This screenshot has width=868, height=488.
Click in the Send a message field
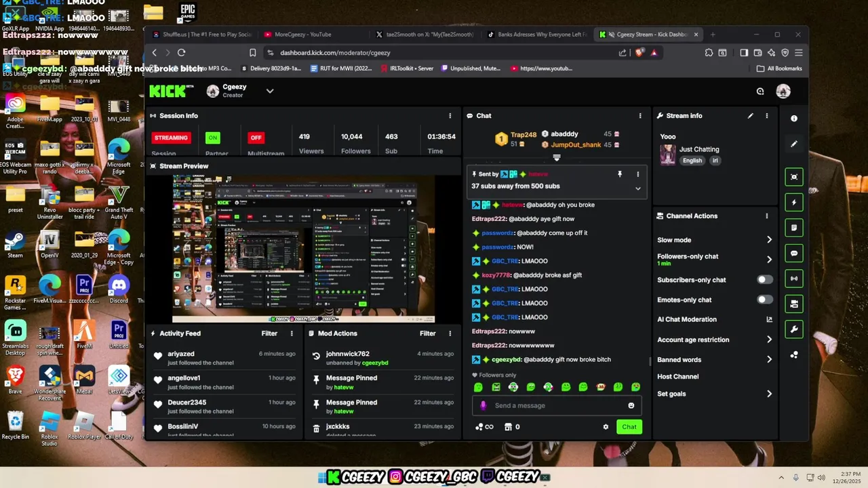click(x=557, y=405)
